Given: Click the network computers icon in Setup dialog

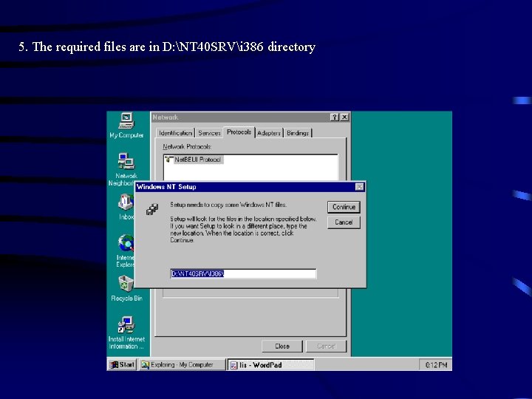Looking at the screenshot, I should tap(152, 209).
